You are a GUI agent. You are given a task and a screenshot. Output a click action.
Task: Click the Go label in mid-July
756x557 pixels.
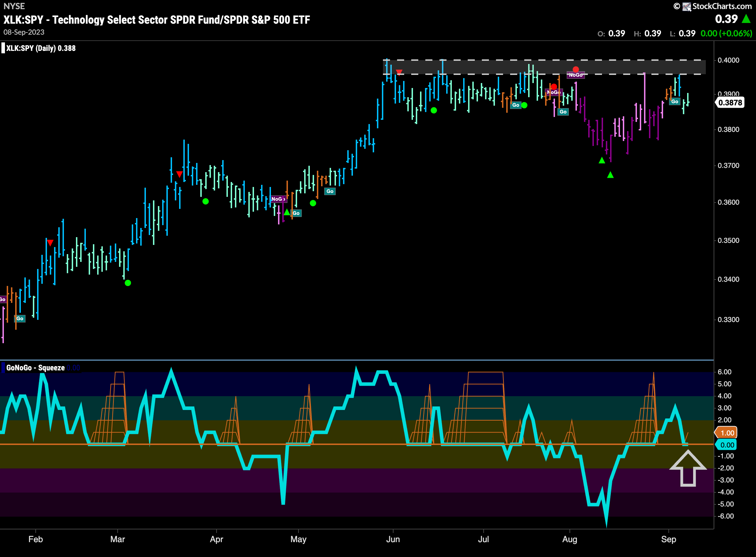[516, 105]
